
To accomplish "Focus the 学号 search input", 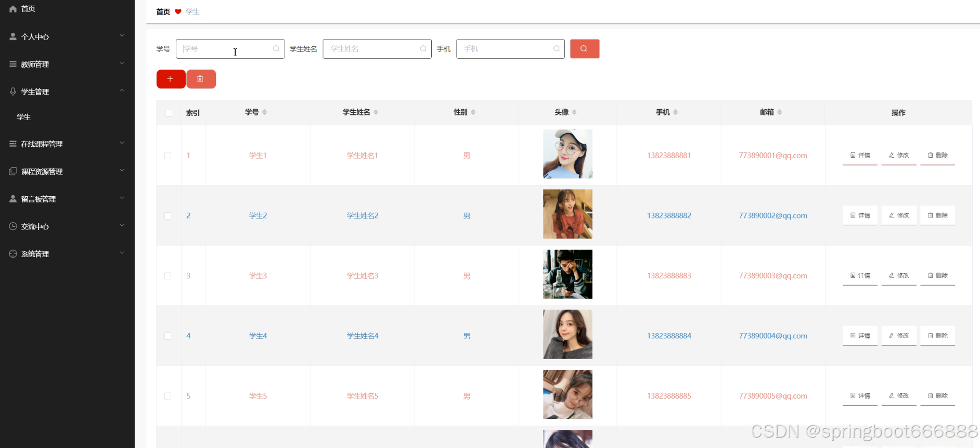I will coord(230,49).
